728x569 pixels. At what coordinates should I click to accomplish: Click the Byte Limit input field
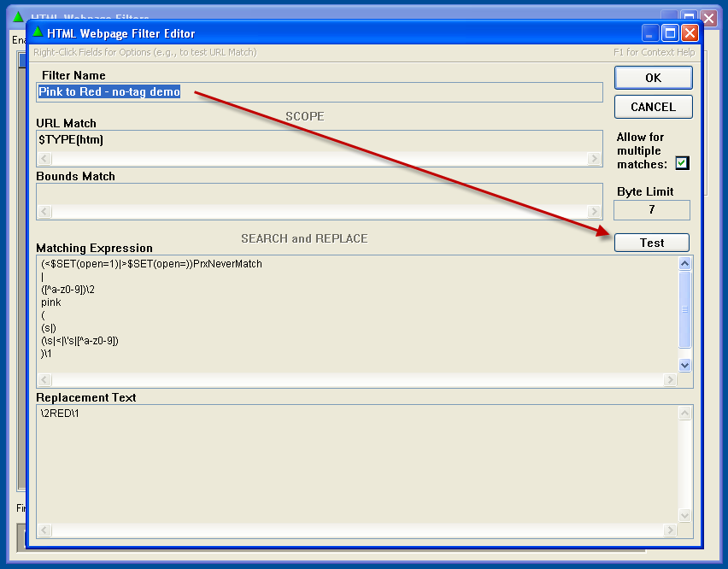651,210
